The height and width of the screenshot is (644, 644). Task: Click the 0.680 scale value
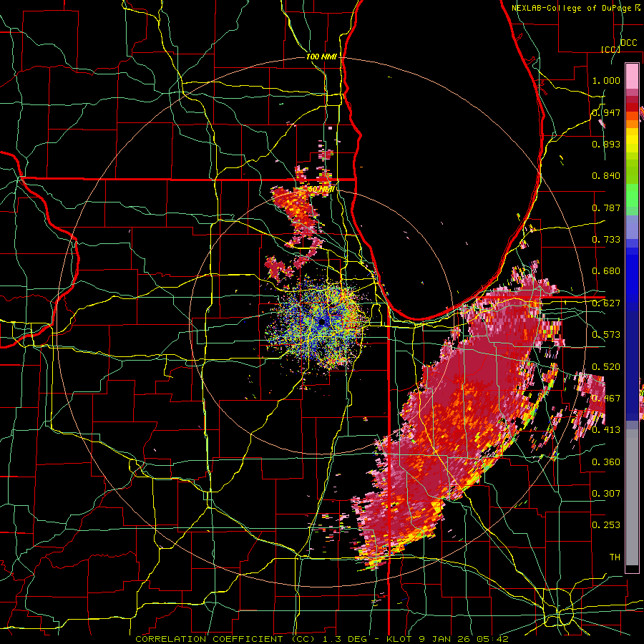[x=606, y=271]
